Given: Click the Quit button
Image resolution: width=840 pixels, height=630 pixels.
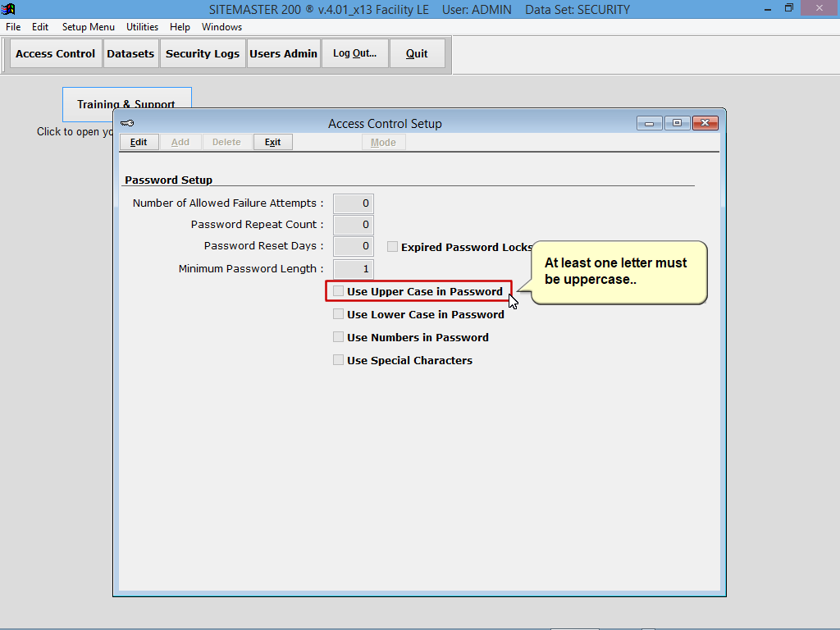Looking at the screenshot, I should [x=417, y=53].
